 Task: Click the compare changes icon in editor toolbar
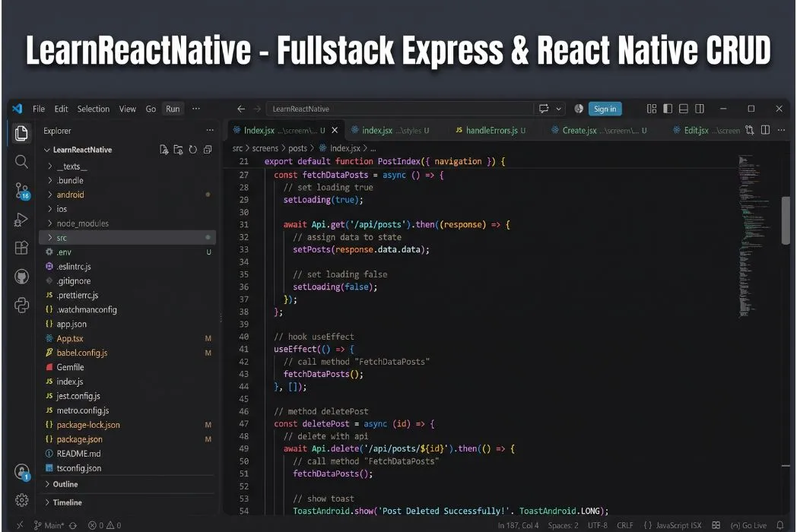click(x=749, y=130)
